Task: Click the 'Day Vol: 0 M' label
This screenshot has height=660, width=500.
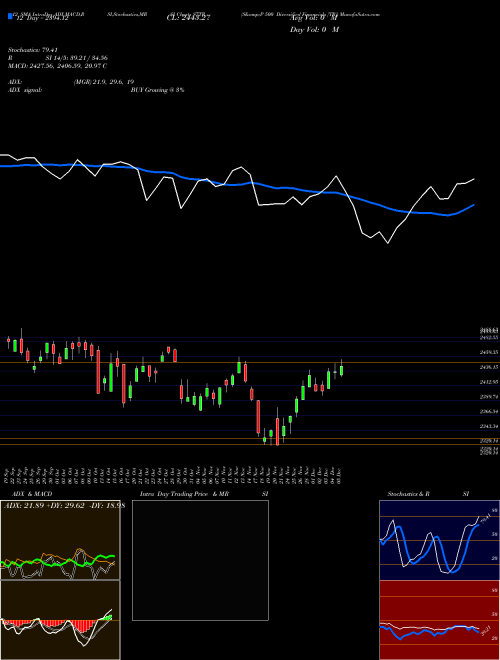Action: click(314, 30)
